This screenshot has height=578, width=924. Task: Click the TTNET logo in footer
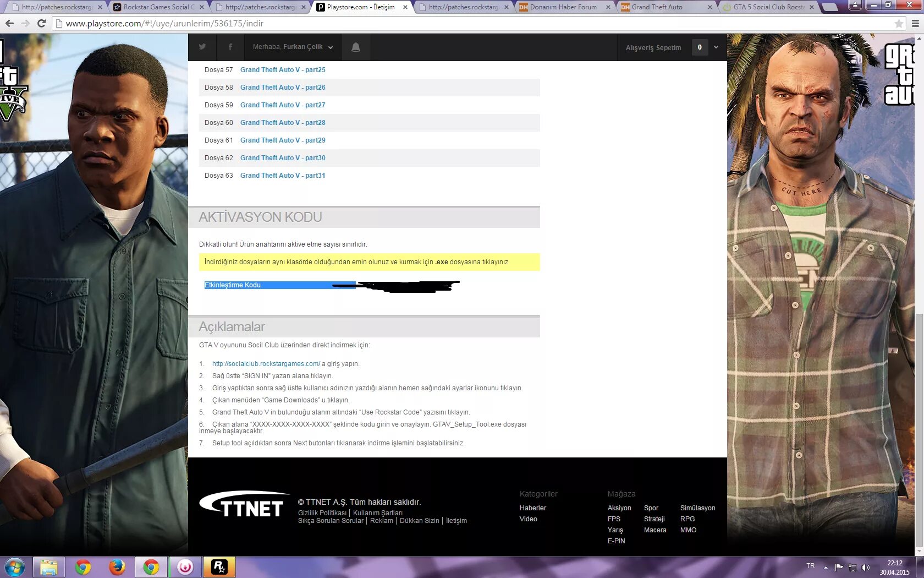tap(244, 504)
